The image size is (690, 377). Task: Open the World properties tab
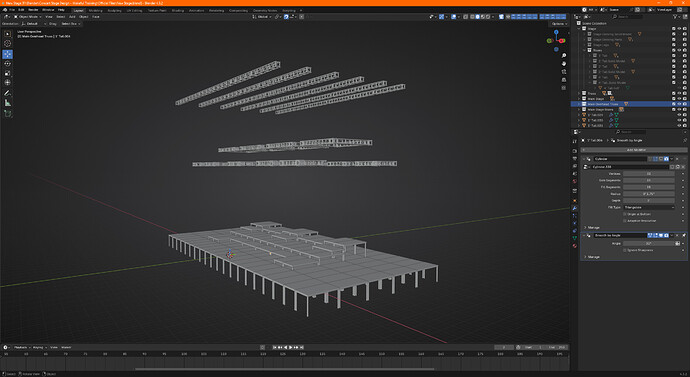pos(575,181)
